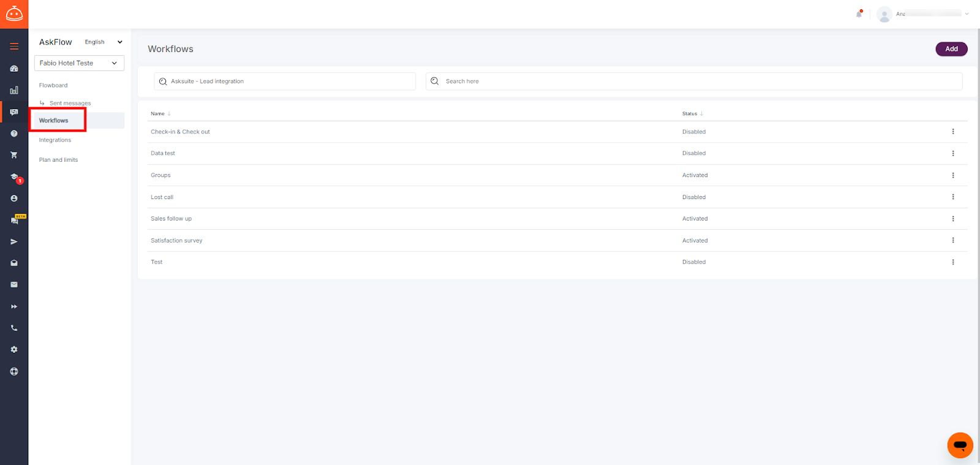
Task: Open the Sales follow up workflow
Action: (171, 219)
